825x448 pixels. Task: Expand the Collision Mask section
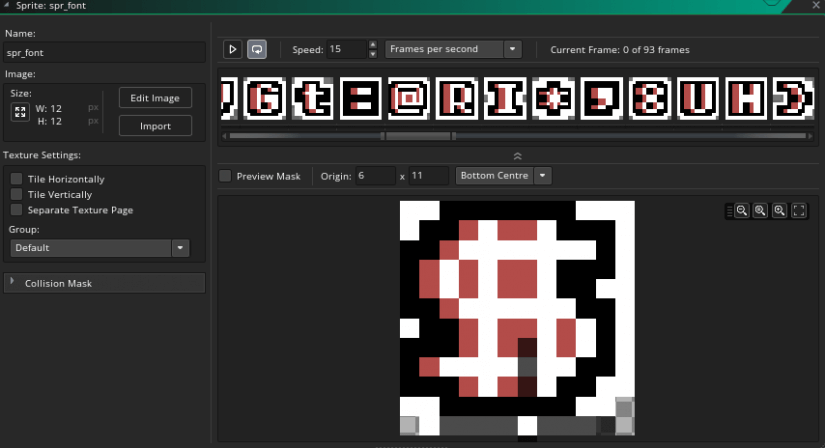tap(104, 283)
